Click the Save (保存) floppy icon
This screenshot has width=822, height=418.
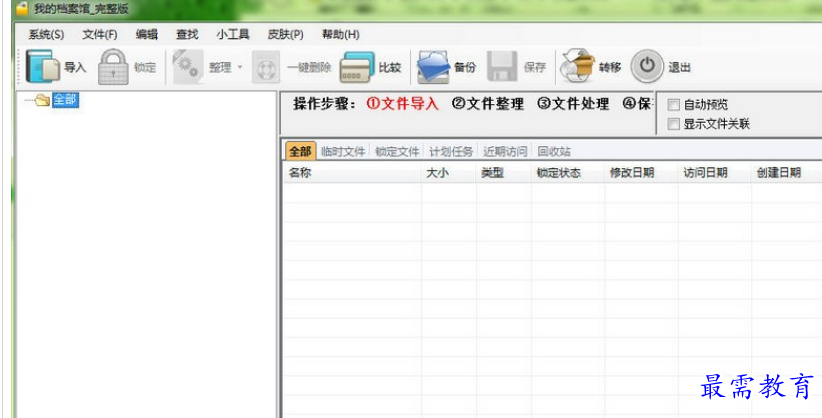coord(502,67)
